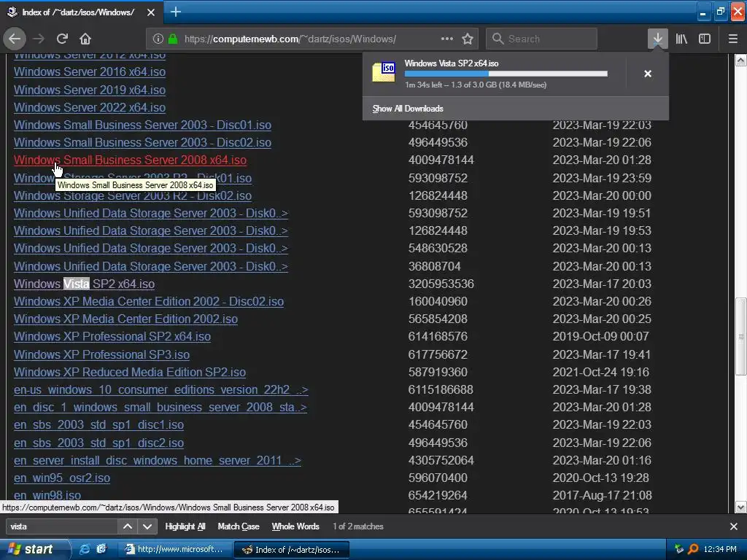
Task: Toggle Highlight All in find bar
Action: tap(185, 526)
